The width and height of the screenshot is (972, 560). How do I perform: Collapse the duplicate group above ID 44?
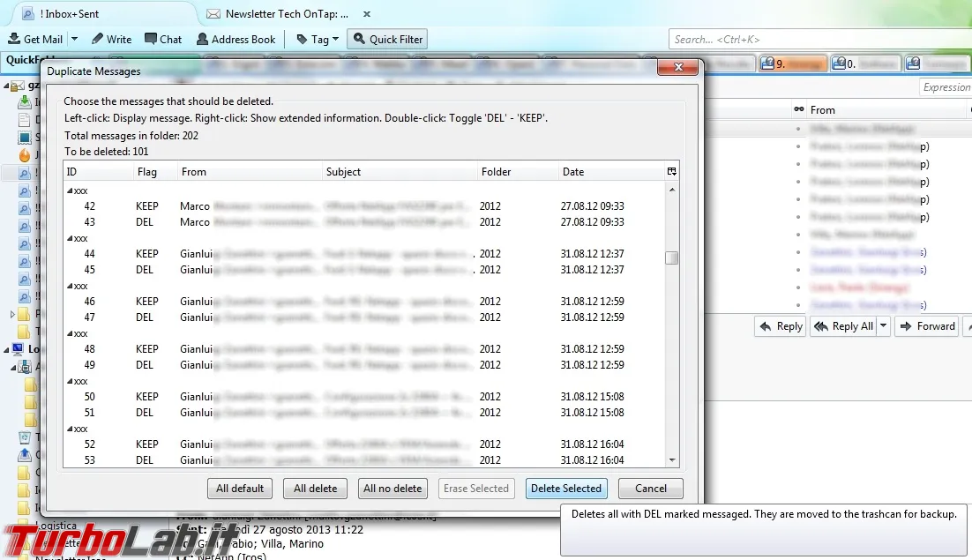pos(70,238)
